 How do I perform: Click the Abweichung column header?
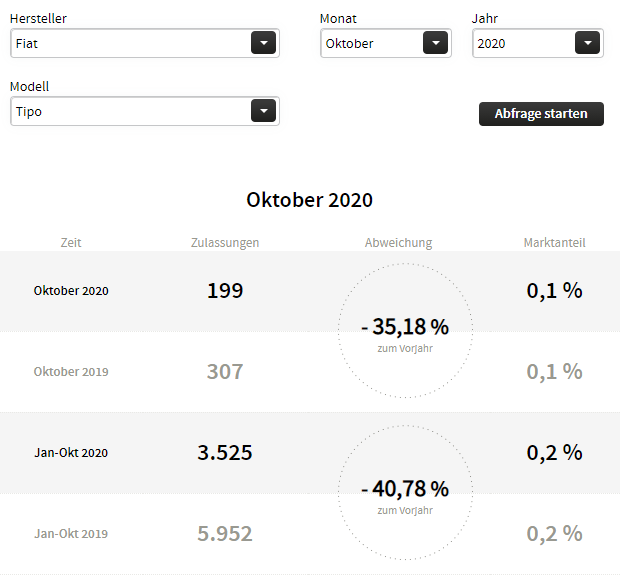point(399,242)
